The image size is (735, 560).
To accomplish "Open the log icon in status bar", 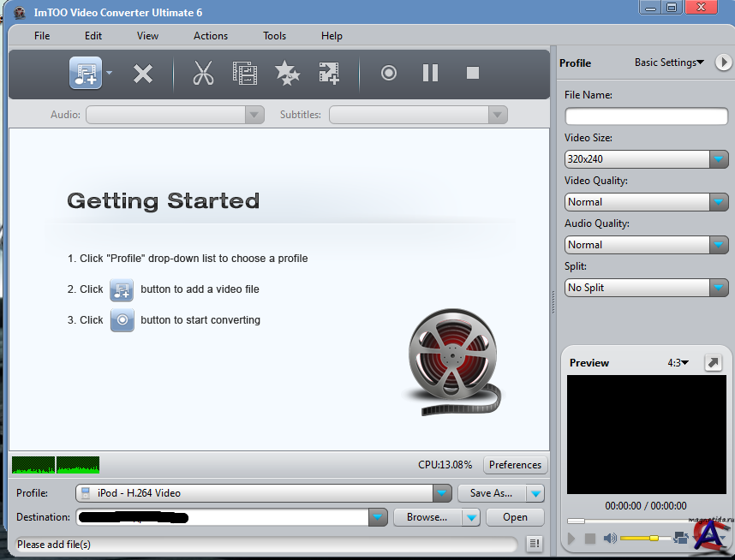I will [535, 544].
